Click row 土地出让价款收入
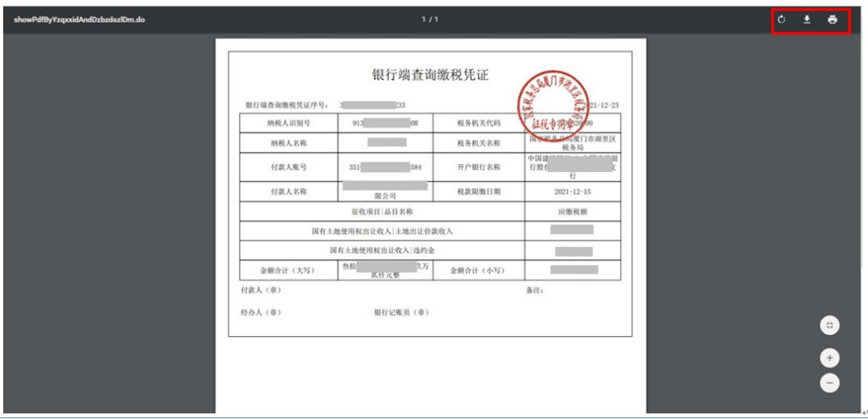Image resolution: width=868 pixels, height=419 pixels. point(382,231)
